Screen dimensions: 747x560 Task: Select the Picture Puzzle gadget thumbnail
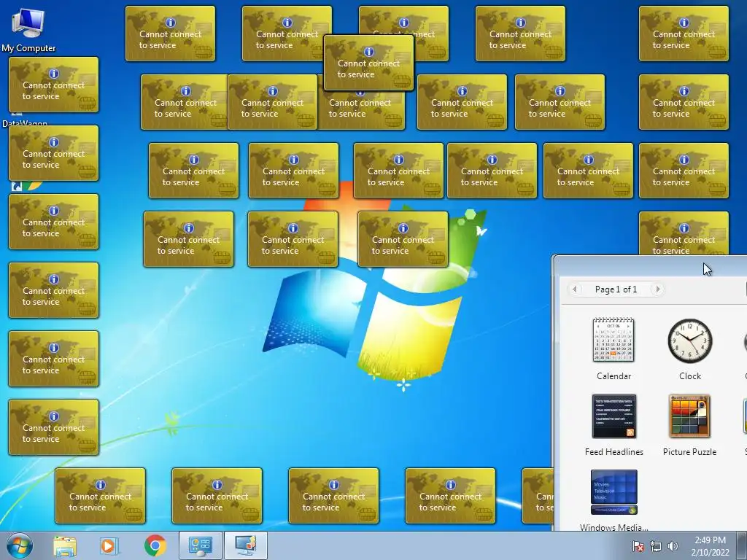pos(689,416)
